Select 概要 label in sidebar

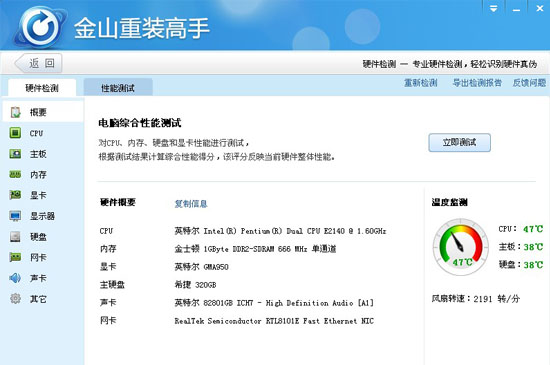(x=38, y=113)
